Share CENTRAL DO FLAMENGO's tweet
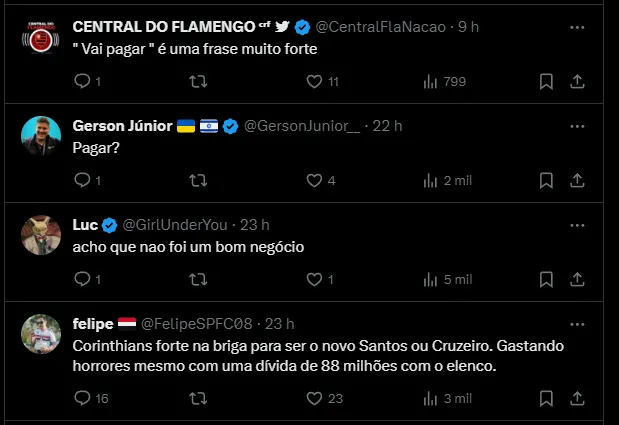Image resolution: width=619 pixels, height=425 pixels. pyautogui.click(x=576, y=82)
